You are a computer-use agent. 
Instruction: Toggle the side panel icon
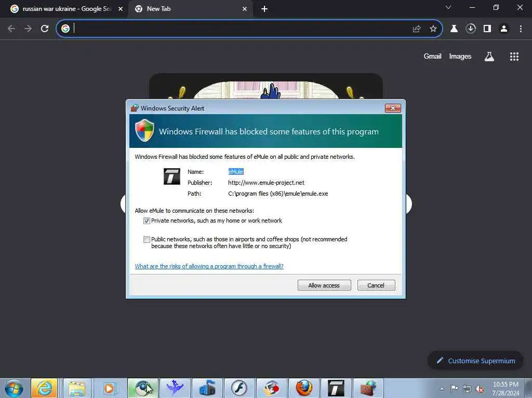pos(487,29)
